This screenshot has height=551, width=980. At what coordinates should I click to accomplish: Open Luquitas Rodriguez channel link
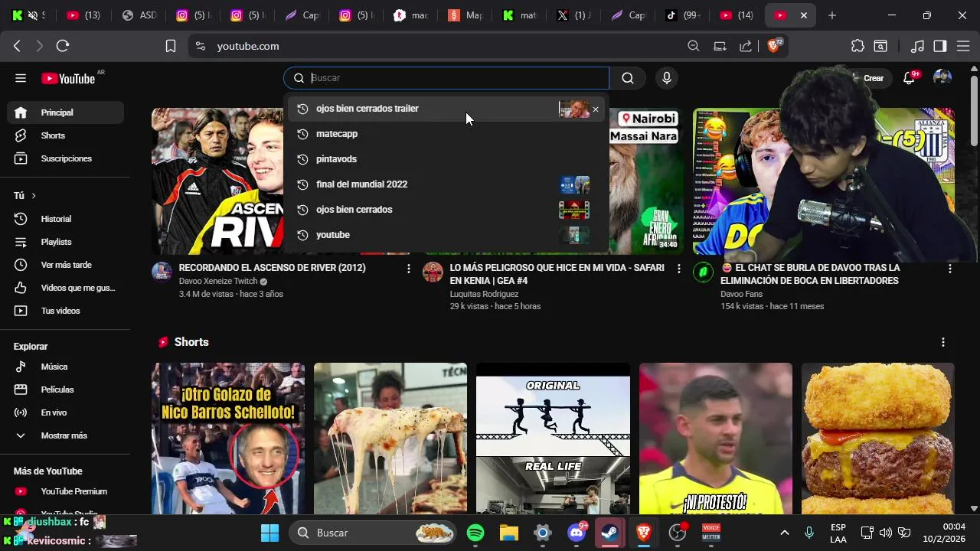[484, 294]
